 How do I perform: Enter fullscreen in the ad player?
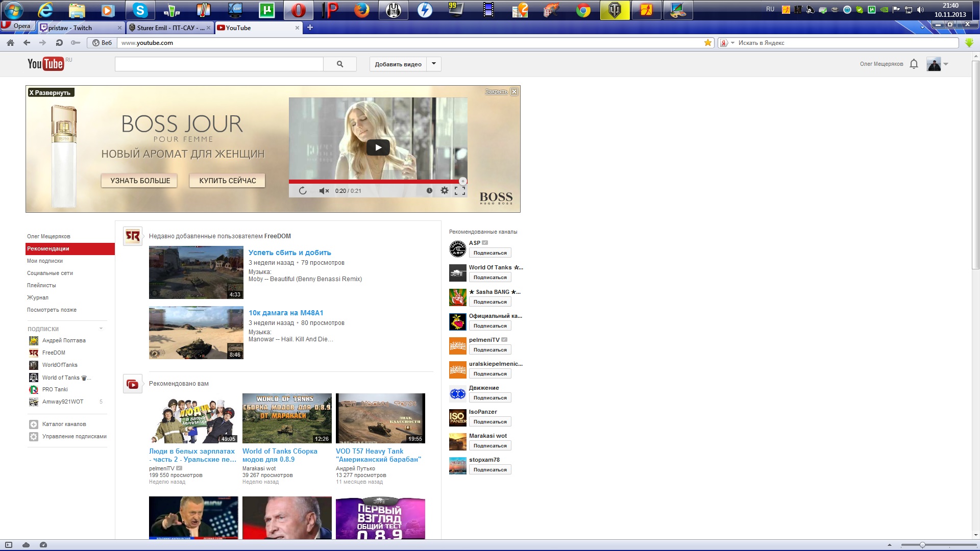pyautogui.click(x=460, y=191)
